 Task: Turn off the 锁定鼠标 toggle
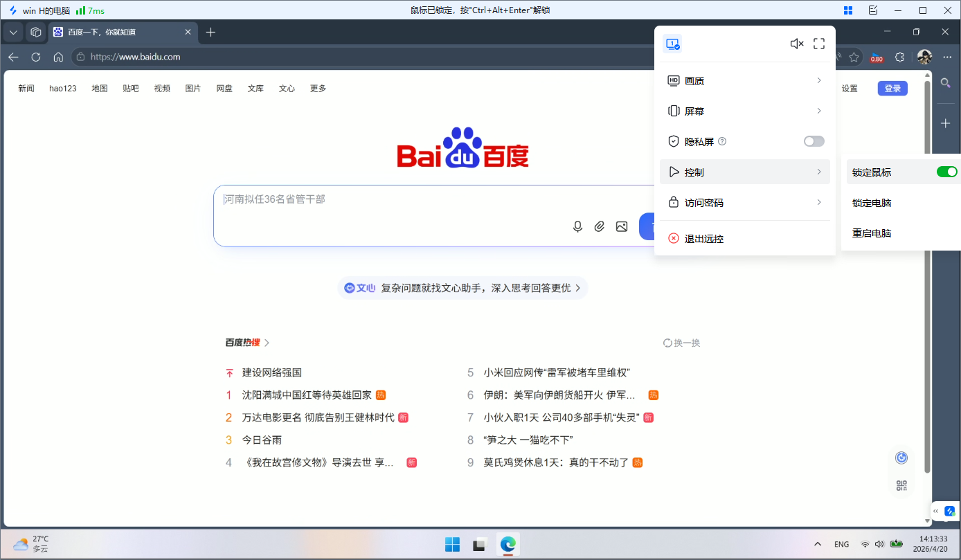pos(946,172)
